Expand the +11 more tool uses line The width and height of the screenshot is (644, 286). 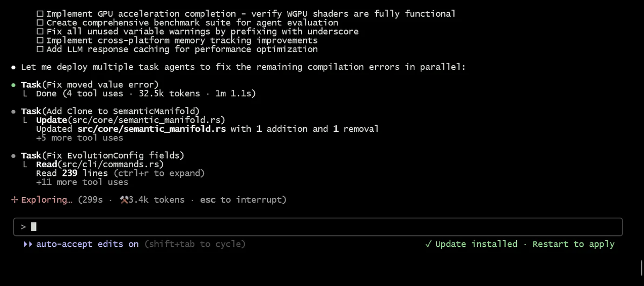coord(82,182)
